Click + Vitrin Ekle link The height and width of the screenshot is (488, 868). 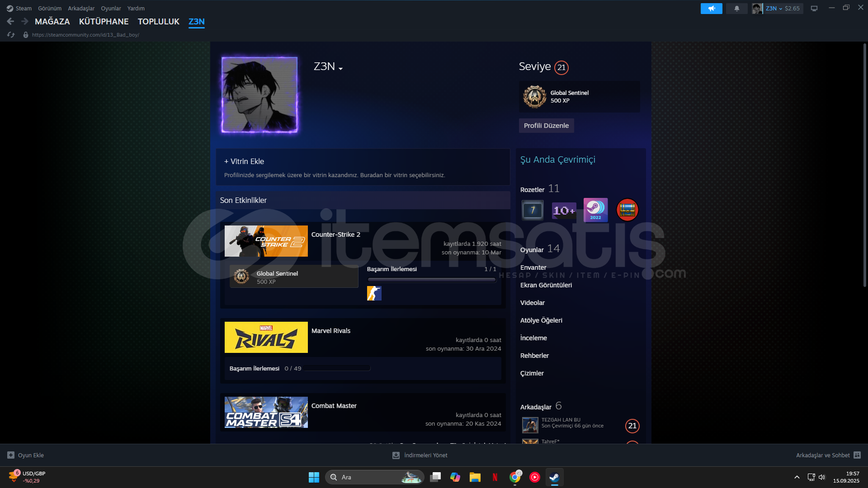[x=244, y=161]
